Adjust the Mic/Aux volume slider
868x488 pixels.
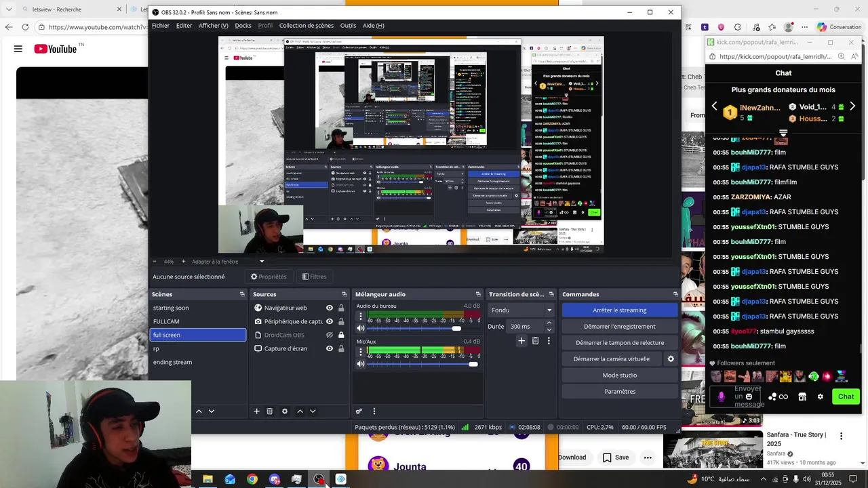[473, 364]
